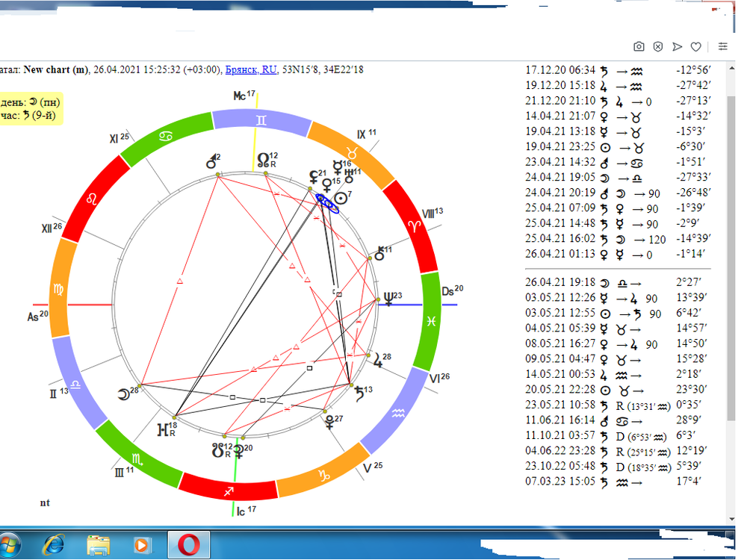This screenshot has height=560, width=747.
Task: Click the Moon glyph at 28 degrees
Action: tap(124, 394)
